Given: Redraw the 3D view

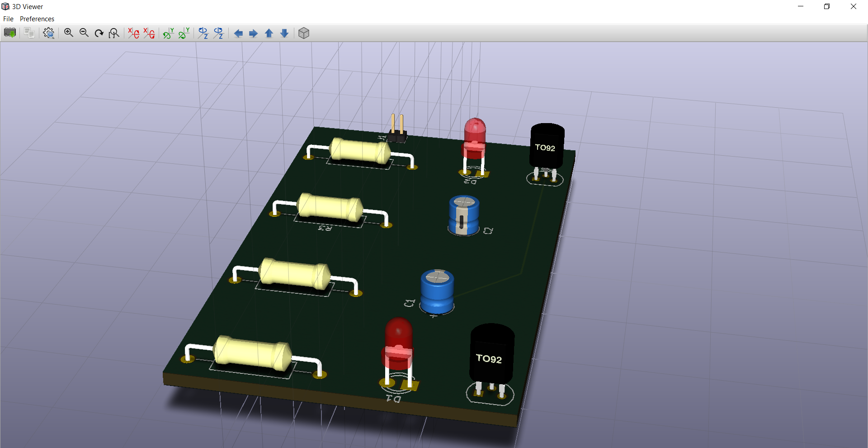Looking at the screenshot, I should [99, 33].
